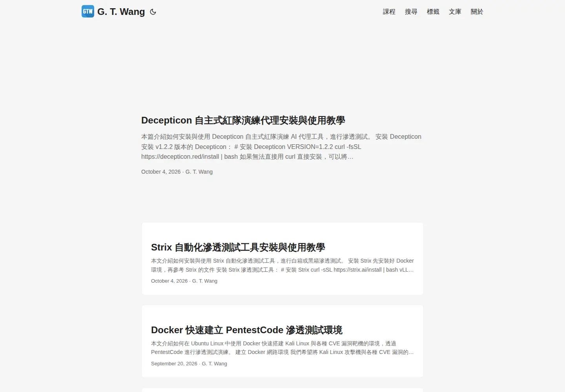Click the Decepticon article summary text
The height and width of the screenshot is (392, 565).
click(281, 147)
